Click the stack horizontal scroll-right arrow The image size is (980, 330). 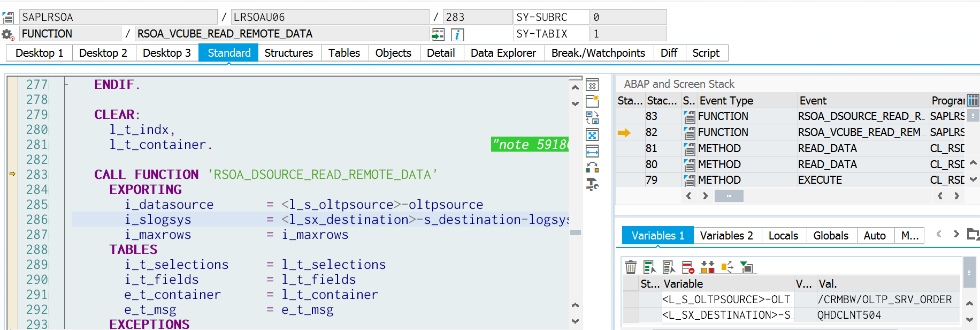(705, 196)
